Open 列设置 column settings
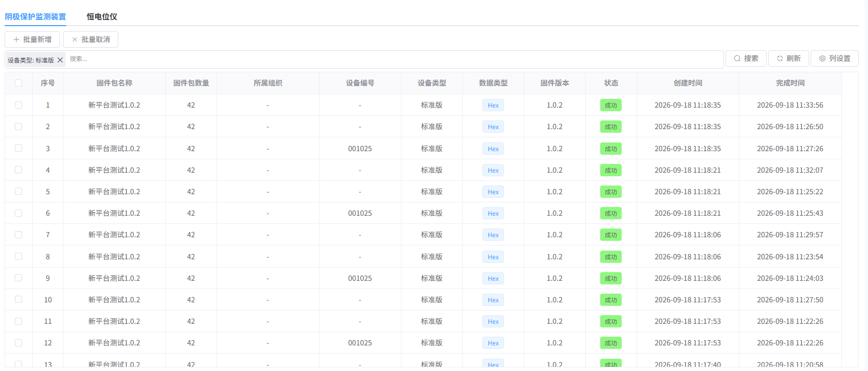The image size is (868, 371). coord(835,58)
